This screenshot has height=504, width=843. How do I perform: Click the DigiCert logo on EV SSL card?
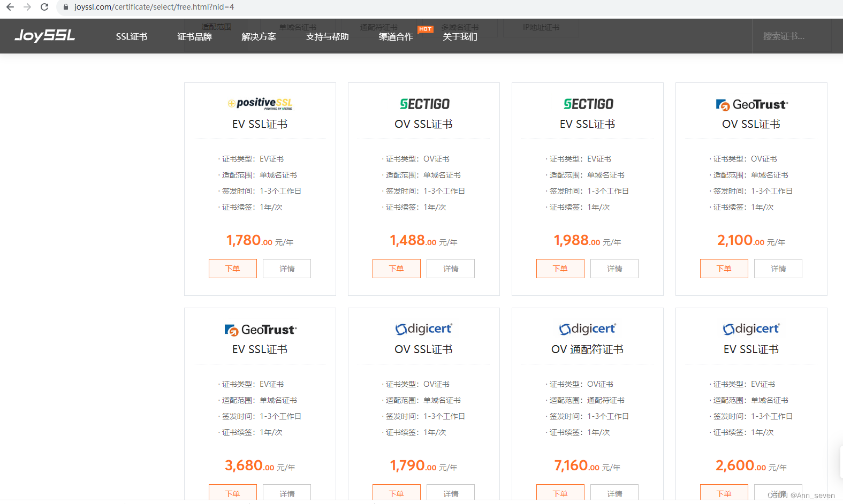coord(751,329)
